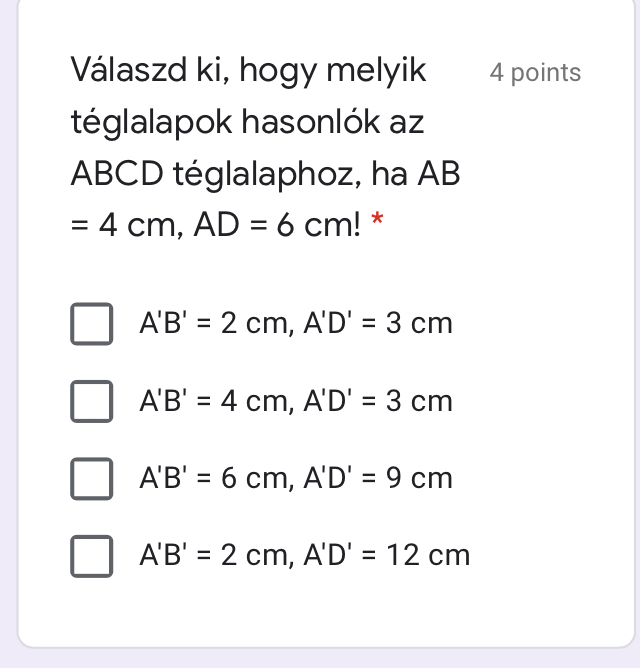Click the red required asterisk
The height and width of the screenshot is (668, 640).
377,226
